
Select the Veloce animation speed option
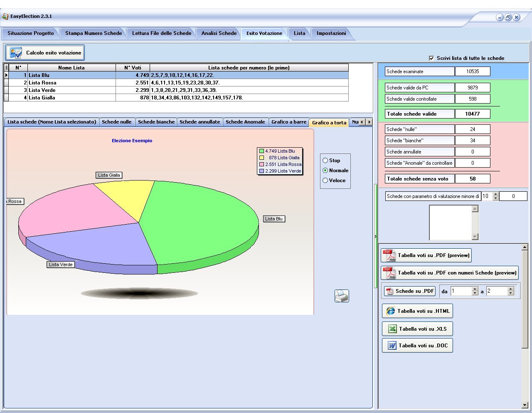325,181
